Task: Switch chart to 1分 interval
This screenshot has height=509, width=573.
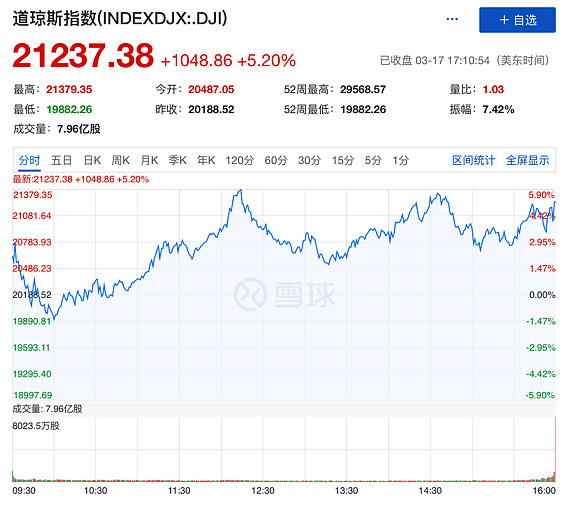Action: coord(401,160)
